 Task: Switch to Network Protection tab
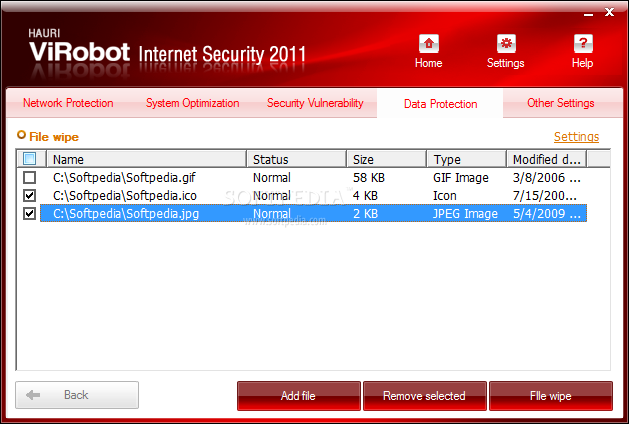tap(68, 103)
